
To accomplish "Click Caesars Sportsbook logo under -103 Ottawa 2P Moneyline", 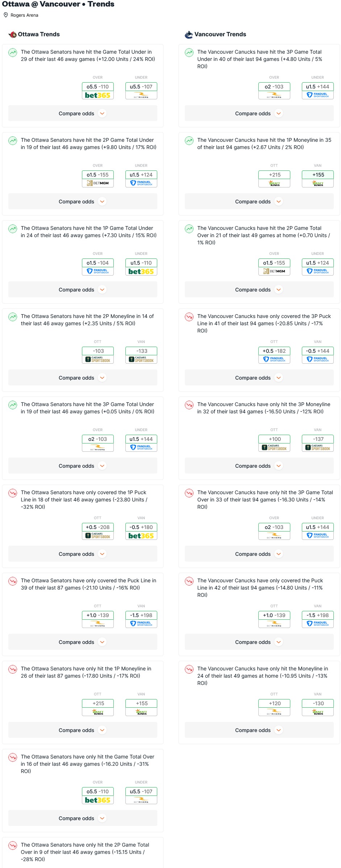I will click(98, 359).
